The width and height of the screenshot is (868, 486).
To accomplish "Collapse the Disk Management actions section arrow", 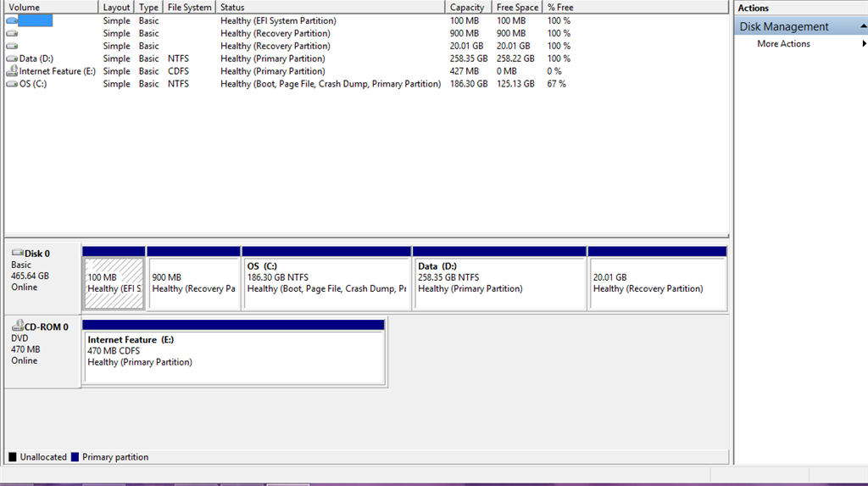I will 863,26.
